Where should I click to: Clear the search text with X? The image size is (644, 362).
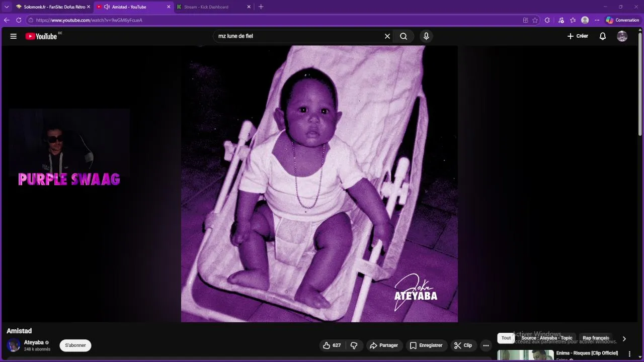[387, 36]
